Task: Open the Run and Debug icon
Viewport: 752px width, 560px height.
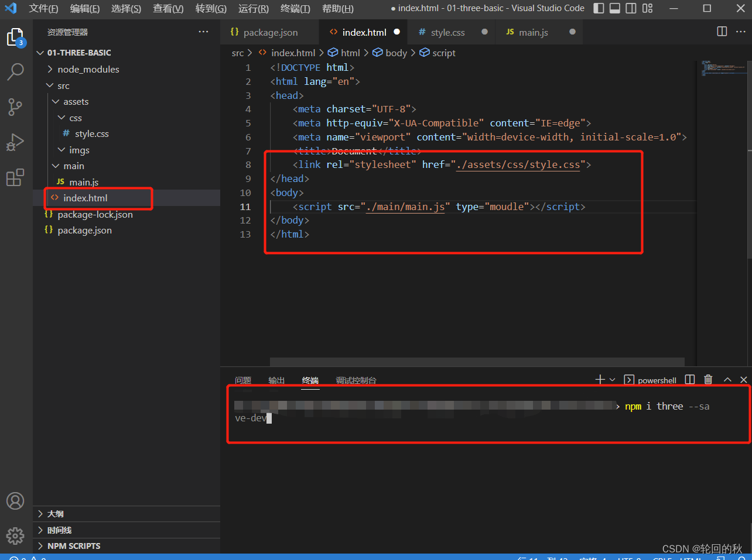Action: click(x=15, y=142)
